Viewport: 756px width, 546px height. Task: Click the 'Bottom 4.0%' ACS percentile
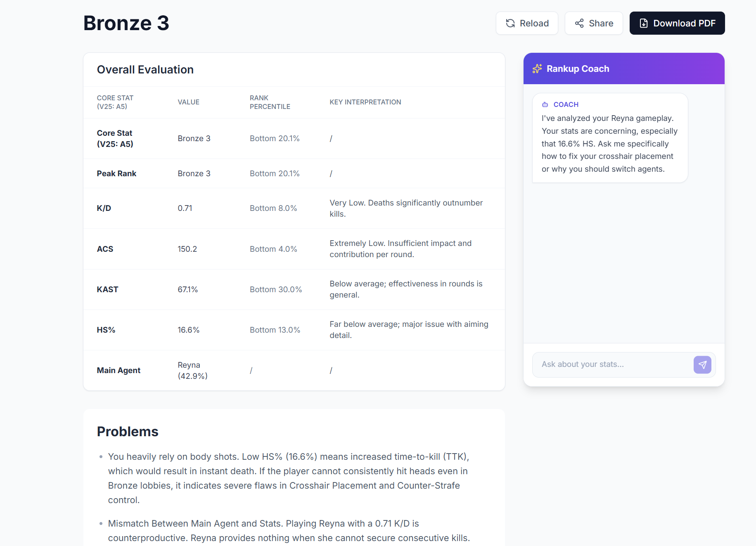(x=273, y=249)
